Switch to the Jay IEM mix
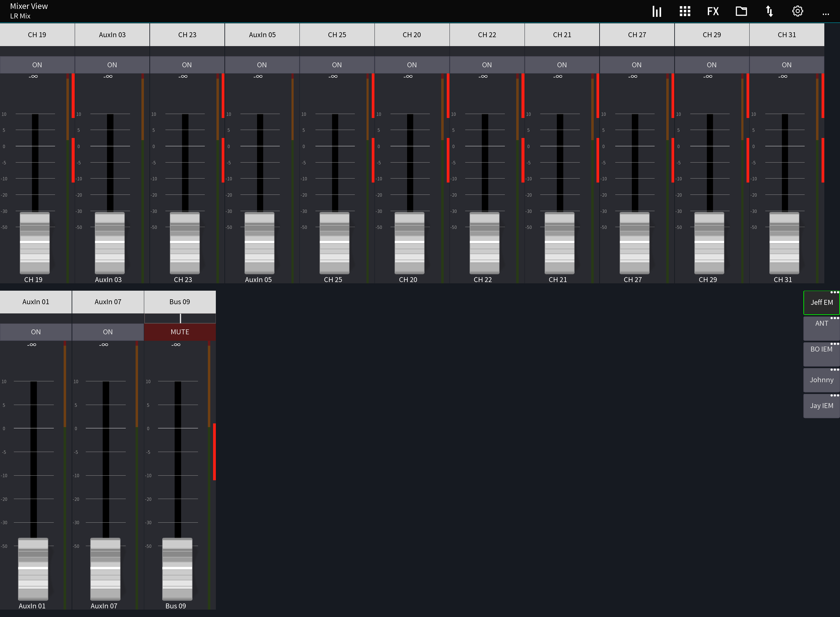The width and height of the screenshot is (840, 617). (x=821, y=406)
